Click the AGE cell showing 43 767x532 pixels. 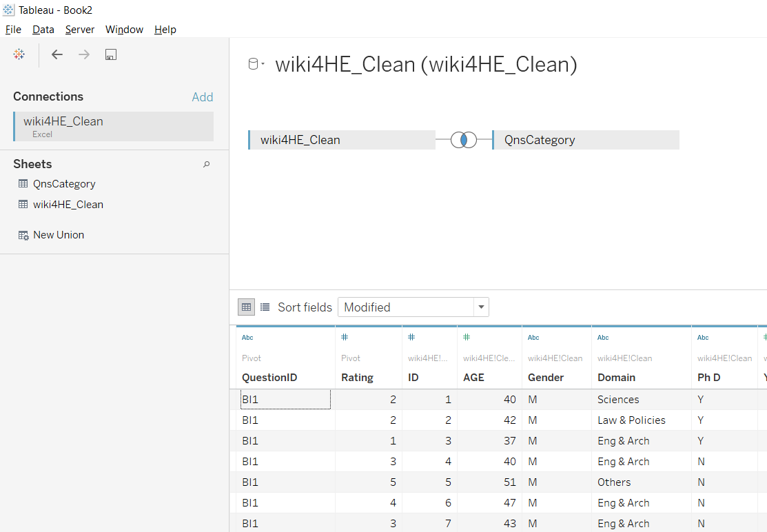pyautogui.click(x=510, y=524)
